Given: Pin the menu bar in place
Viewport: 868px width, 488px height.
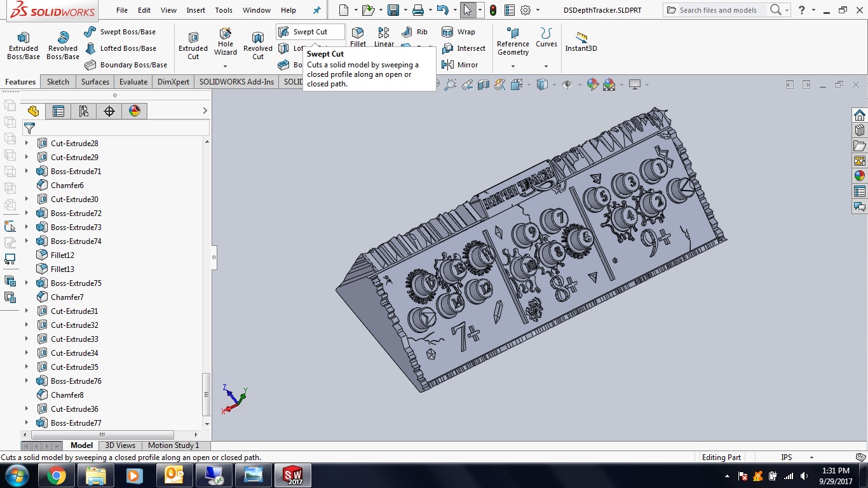Looking at the screenshot, I should 317,10.
